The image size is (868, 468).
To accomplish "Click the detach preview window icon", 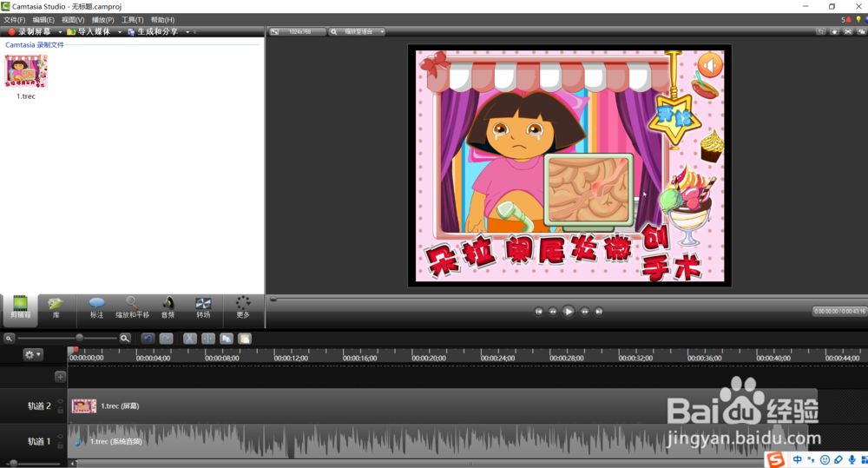I will coord(862,31).
